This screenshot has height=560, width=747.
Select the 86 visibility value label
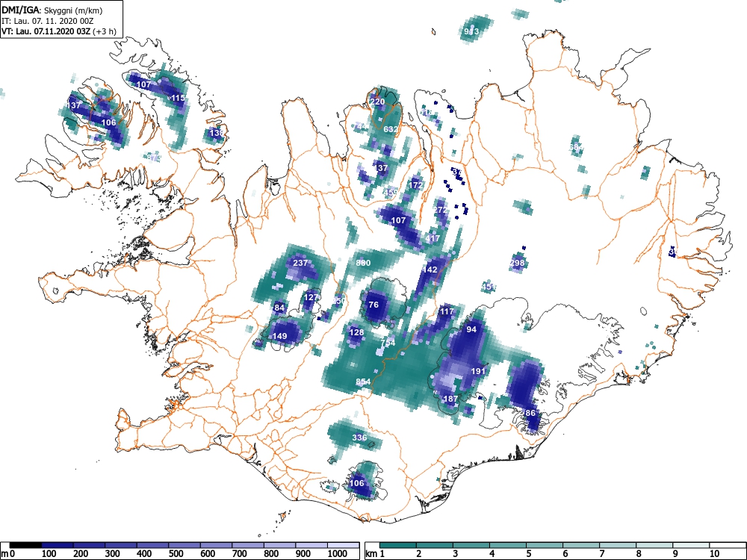(530, 414)
